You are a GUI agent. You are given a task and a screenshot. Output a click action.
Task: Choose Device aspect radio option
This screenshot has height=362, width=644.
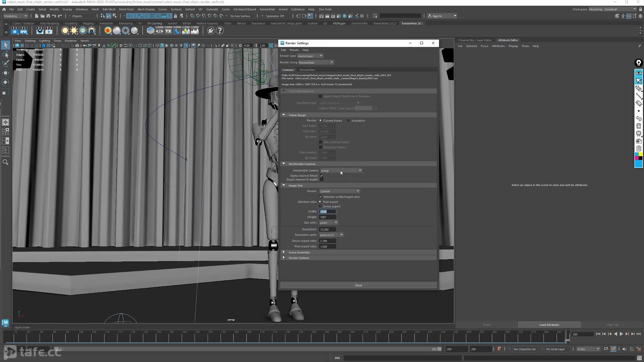320,206
